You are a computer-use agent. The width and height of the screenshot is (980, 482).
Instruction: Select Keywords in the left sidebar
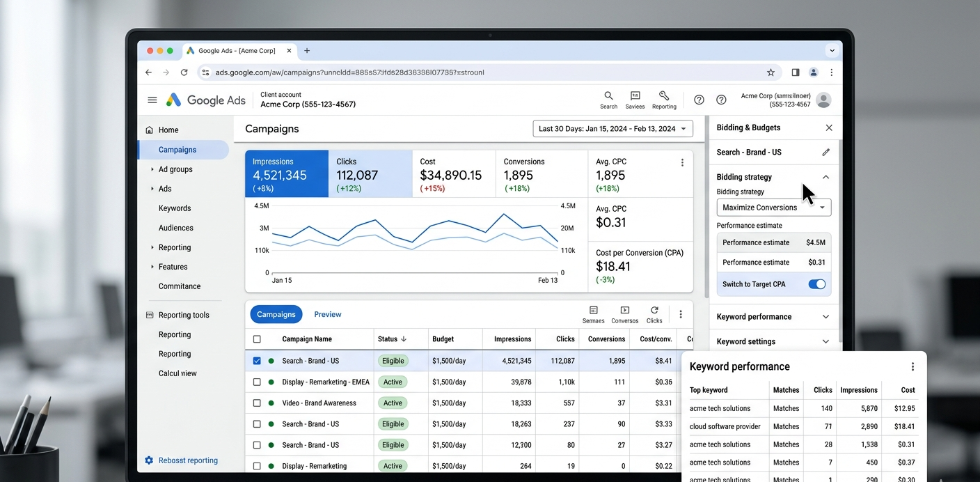[x=175, y=208]
